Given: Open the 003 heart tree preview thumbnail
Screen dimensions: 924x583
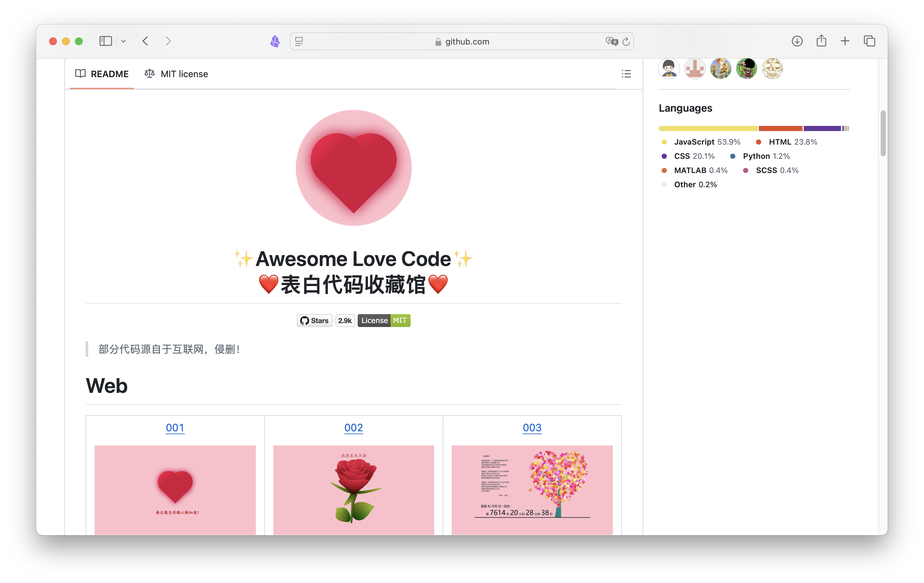Looking at the screenshot, I should [532, 490].
